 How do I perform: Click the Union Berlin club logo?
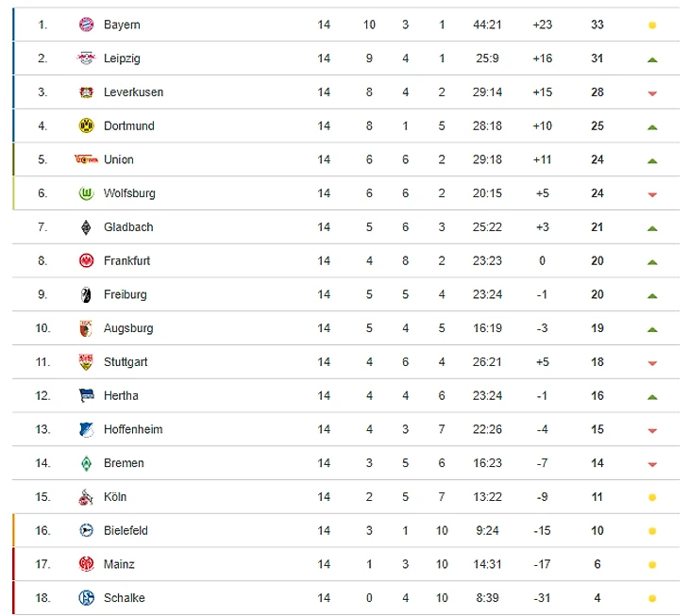(86, 159)
